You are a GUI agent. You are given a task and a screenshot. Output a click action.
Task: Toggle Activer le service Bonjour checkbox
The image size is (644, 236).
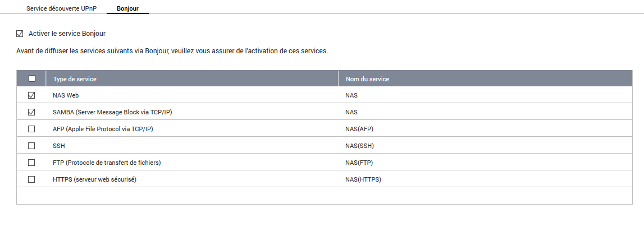point(20,34)
